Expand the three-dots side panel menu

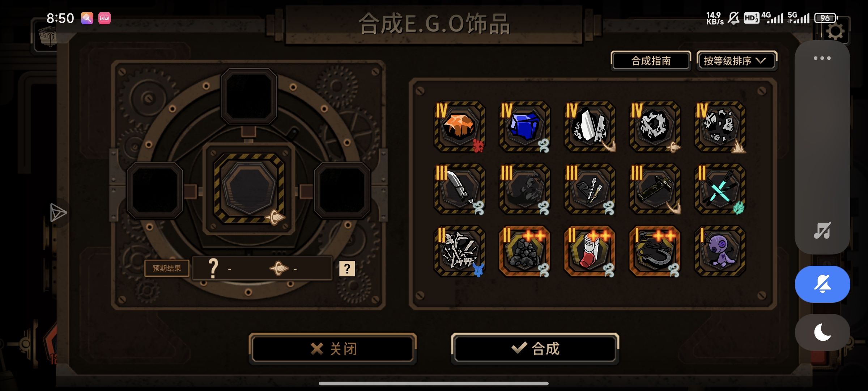tap(822, 58)
